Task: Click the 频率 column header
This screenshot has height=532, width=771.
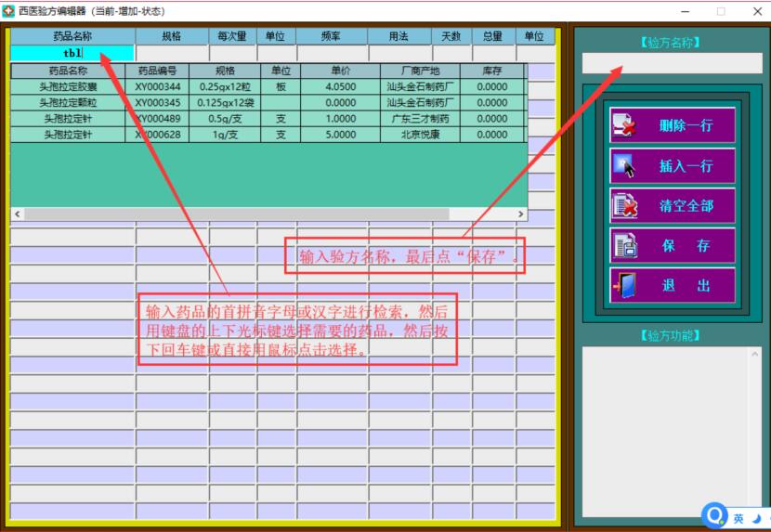Action: coord(331,36)
